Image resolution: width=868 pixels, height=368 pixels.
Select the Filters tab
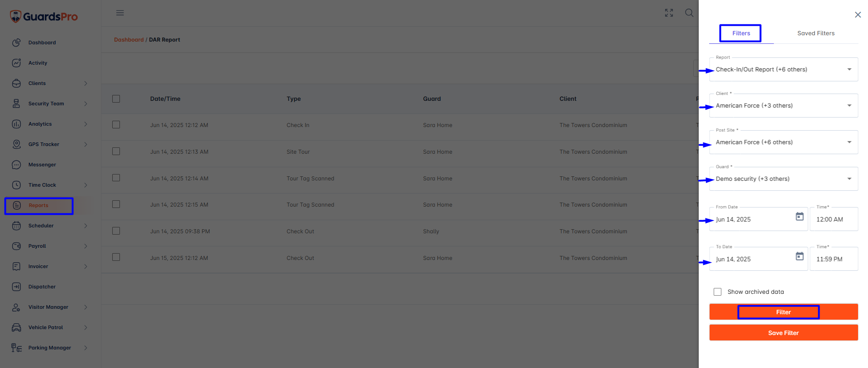pos(741,33)
